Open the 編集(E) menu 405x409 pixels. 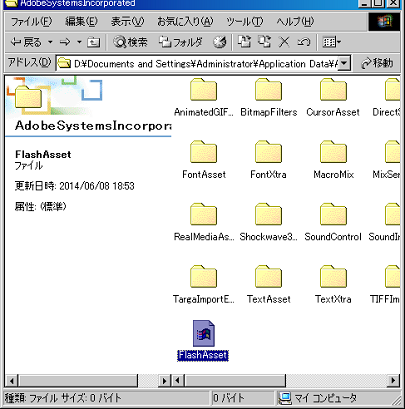click(x=81, y=22)
